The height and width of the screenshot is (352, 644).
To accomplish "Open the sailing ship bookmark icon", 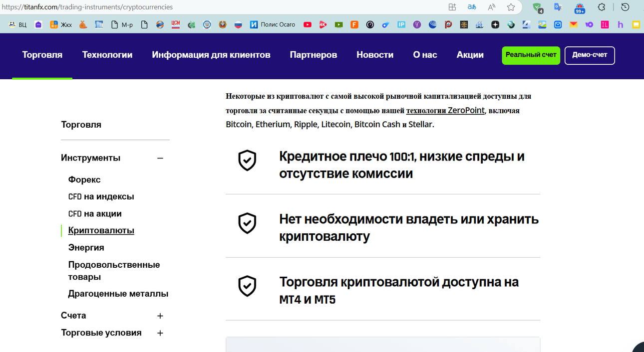I will pos(479,24).
